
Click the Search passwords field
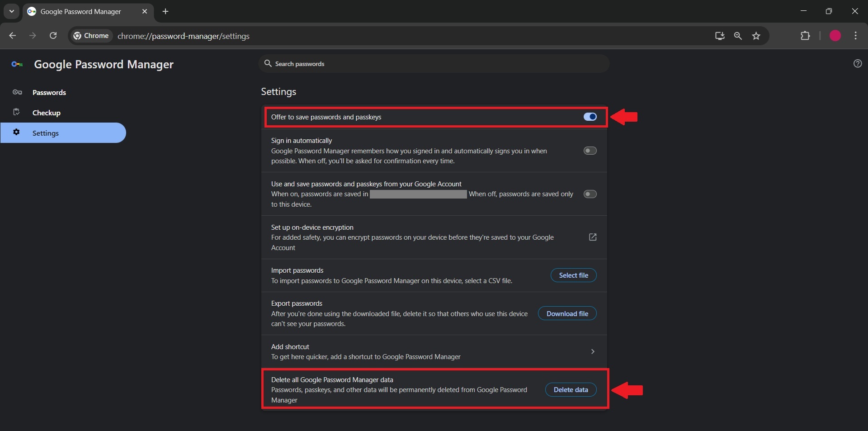click(x=434, y=64)
